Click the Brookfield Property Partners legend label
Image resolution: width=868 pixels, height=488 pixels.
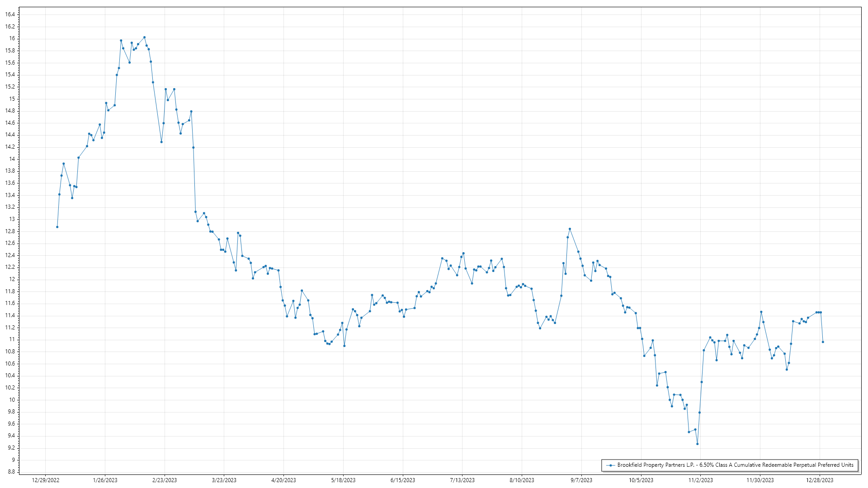pos(735,465)
